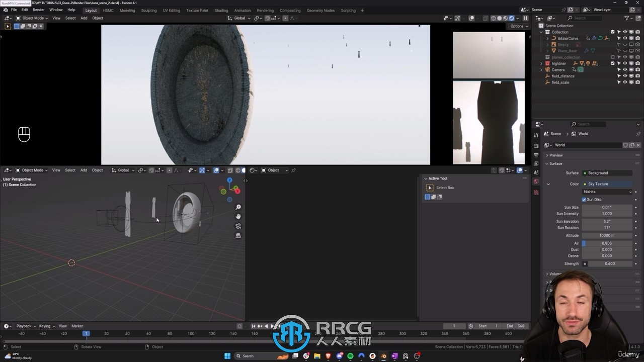Expand the highliner collection in outliner
Viewport: 644px width, 362px height.
541,63
